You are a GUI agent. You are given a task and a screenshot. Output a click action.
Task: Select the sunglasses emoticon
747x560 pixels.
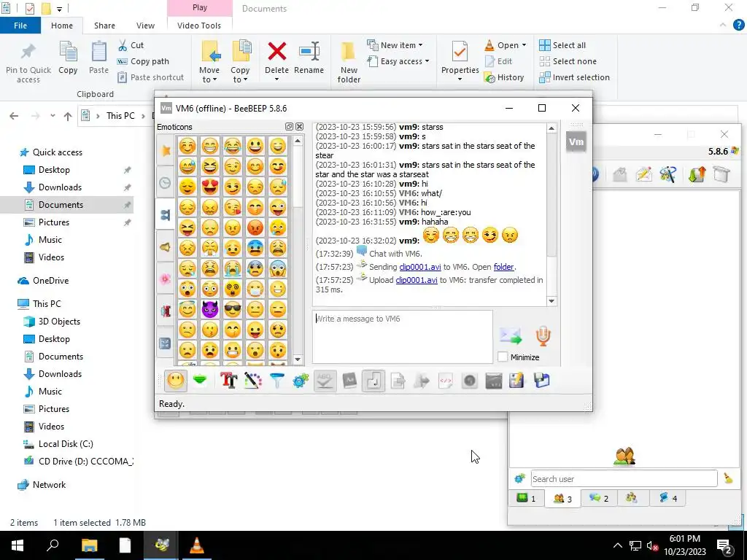[233, 309]
